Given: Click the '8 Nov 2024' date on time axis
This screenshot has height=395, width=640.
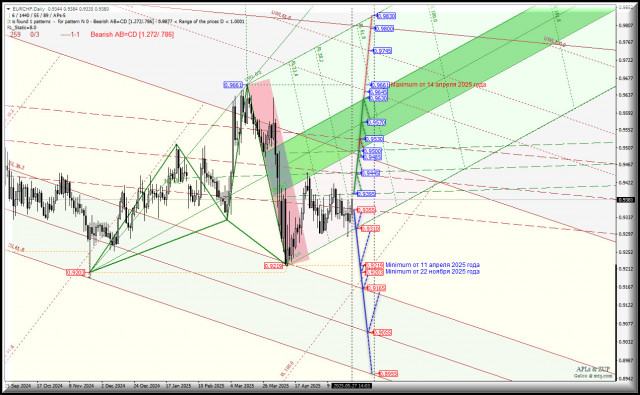Looking at the screenshot, I should click(x=82, y=386).
